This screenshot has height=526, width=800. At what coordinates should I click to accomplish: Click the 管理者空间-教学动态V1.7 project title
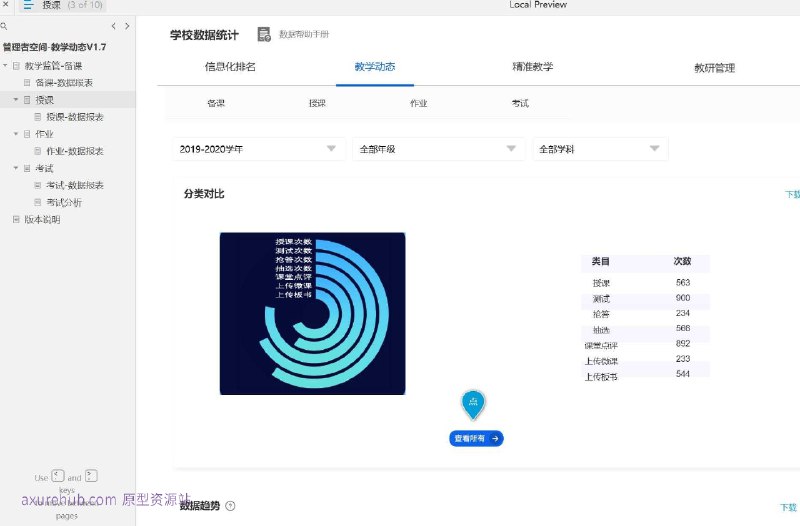coord(54,47)
